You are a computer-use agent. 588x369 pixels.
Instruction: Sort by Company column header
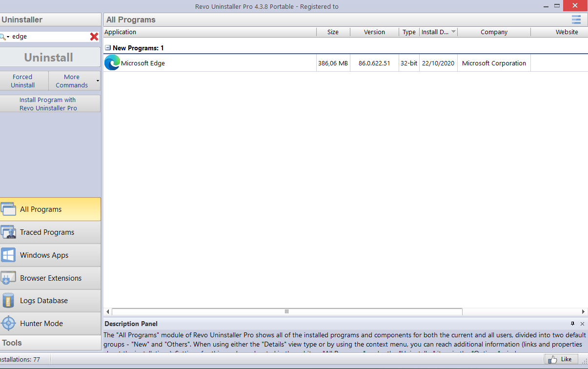[x=494, y=32]
